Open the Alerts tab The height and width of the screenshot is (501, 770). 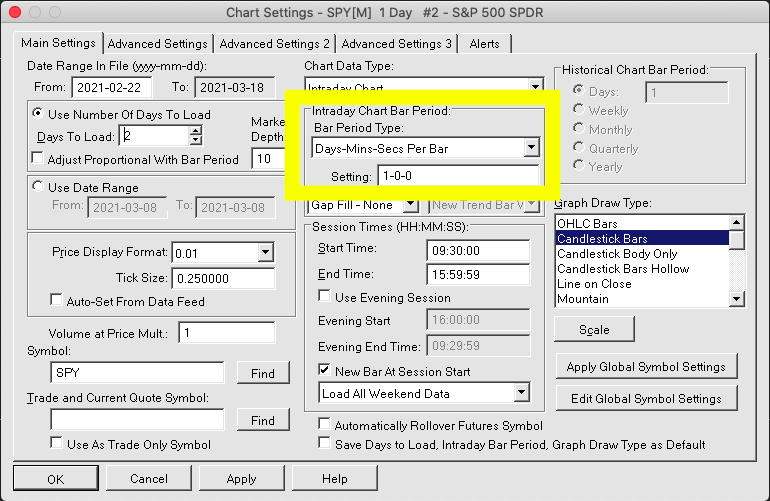(484, 44)
